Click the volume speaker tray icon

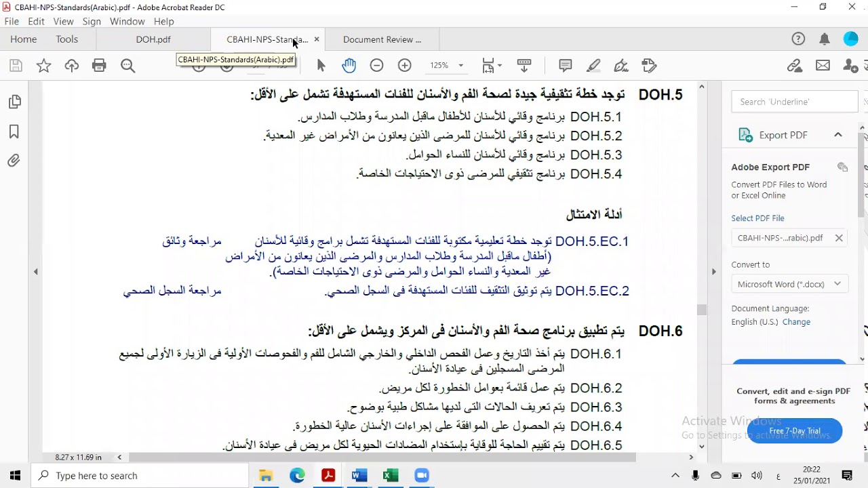pos(757,476)
